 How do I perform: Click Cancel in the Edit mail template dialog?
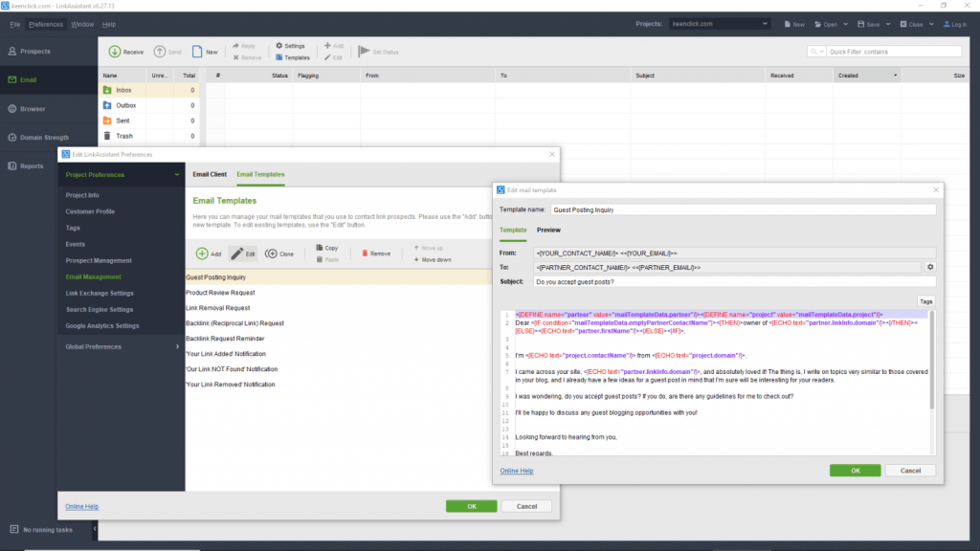(910, 471)
